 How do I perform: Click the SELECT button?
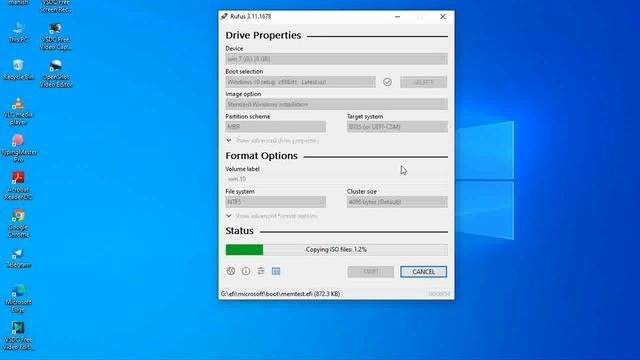coord(424,82)
